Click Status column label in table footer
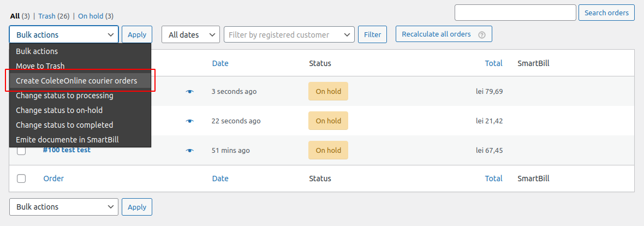The width and height of the screenshot is (644, 226). 320,179
